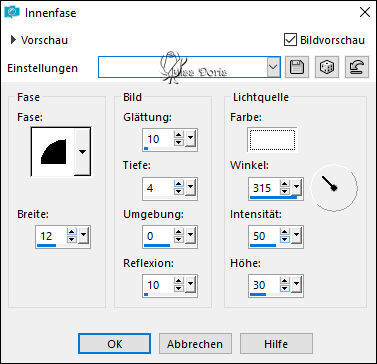This screenshot has width=377, height=364.
Task: Click into the Umgebung value field
Action: point(159,236)
